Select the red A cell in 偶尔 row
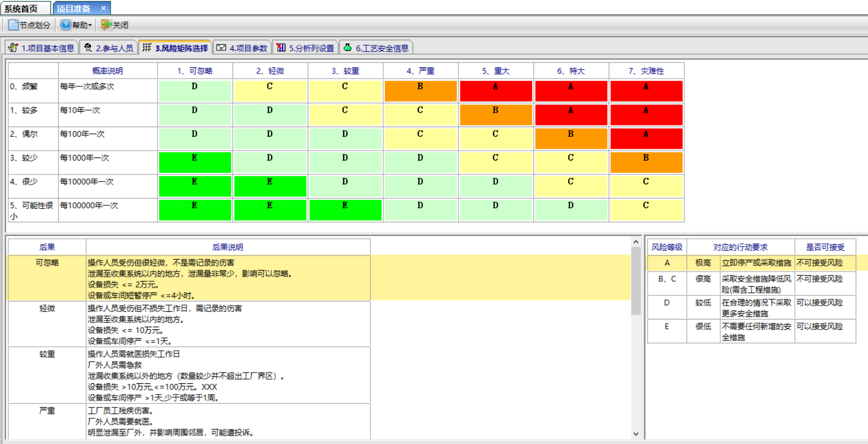 click(646, 138)
